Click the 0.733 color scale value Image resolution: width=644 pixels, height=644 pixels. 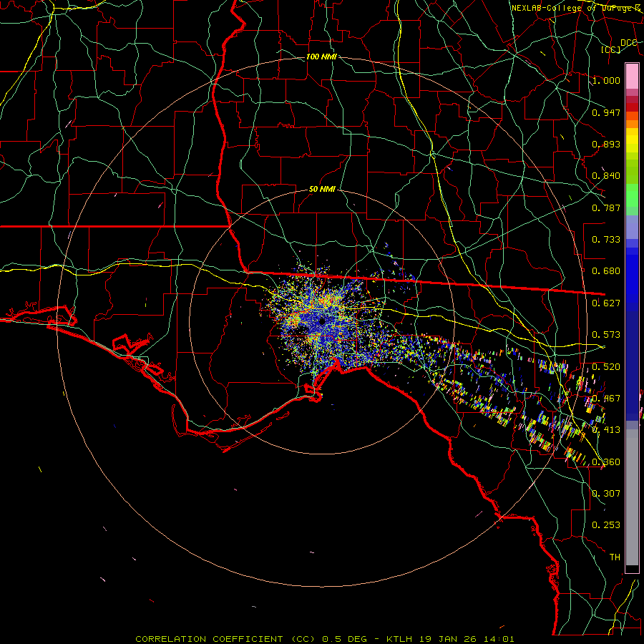[606, 240]
